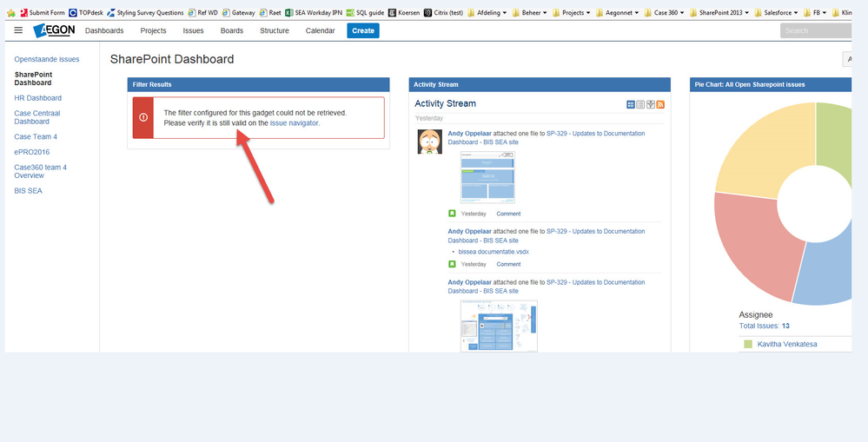Open the first attachment thumbnail image
Viewport: 868px width, 442px height.
click(487, 177)
